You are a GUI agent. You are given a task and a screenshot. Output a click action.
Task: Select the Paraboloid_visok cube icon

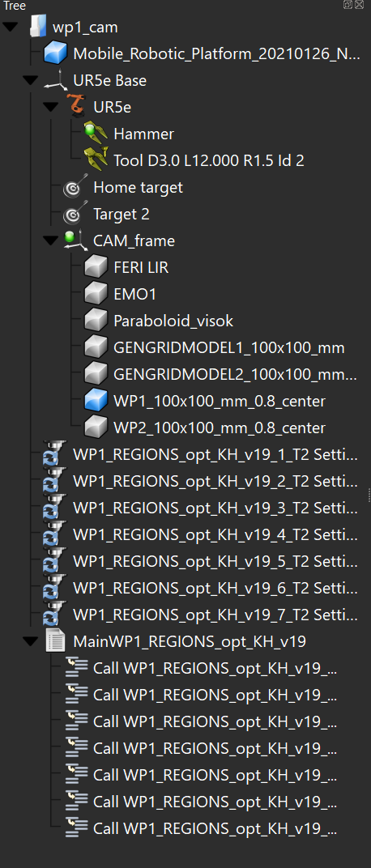coord(96,321)
